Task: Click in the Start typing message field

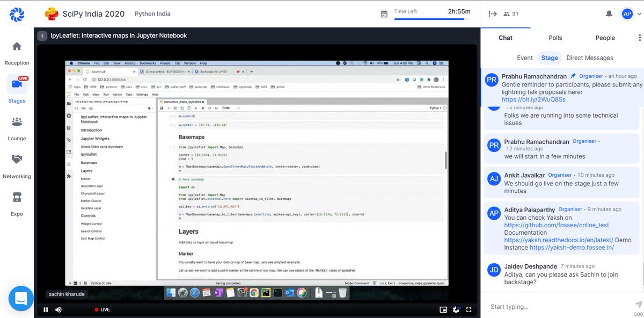Action: [558, 307]
